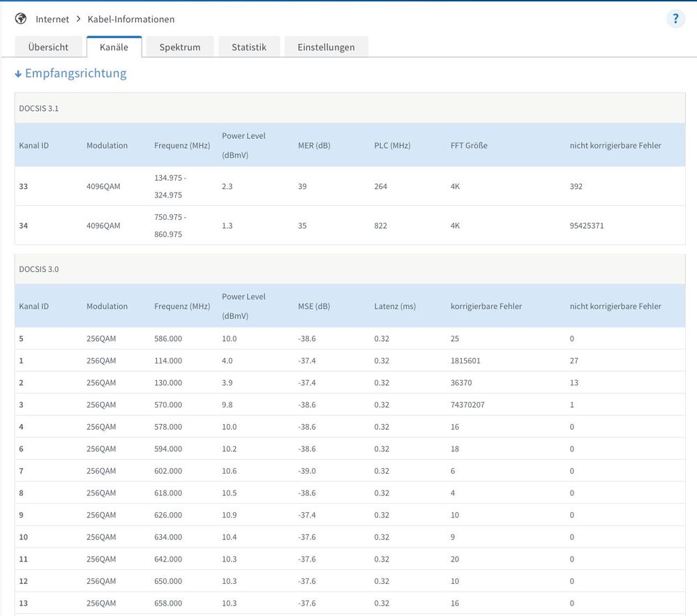Click the korrigierbare Fehler column header

click(486, 306)
